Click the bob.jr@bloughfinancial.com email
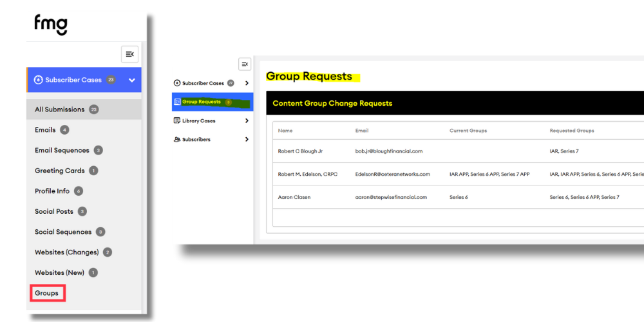The height and width of the screenshot is (322, 644). (x=388, y=151)
